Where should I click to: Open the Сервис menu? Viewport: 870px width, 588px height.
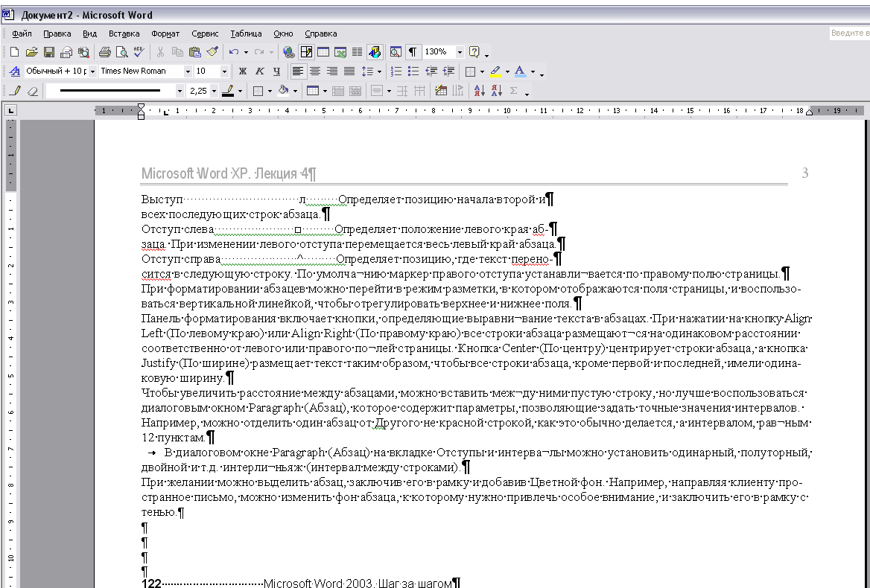click(205, 33)
